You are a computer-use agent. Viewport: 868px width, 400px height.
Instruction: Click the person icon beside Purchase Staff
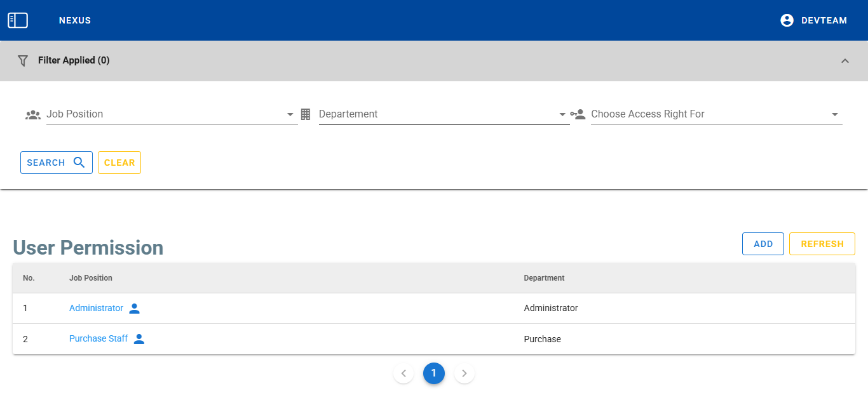(139, 339)
